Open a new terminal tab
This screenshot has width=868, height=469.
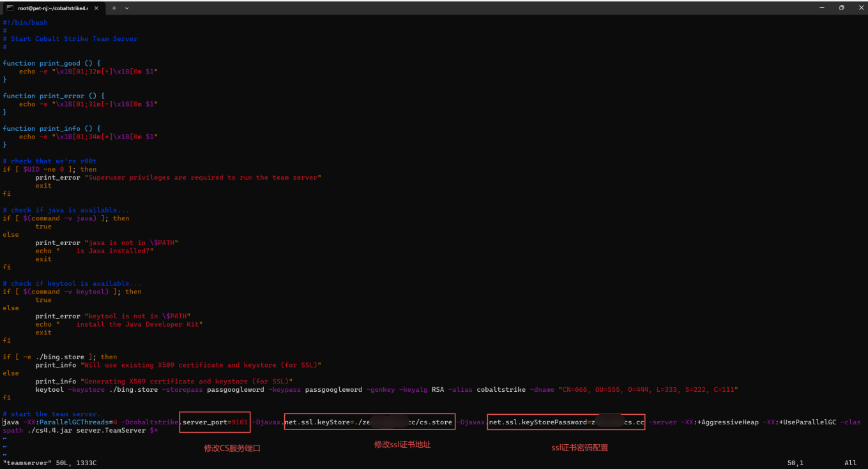(x=114, y=8)
